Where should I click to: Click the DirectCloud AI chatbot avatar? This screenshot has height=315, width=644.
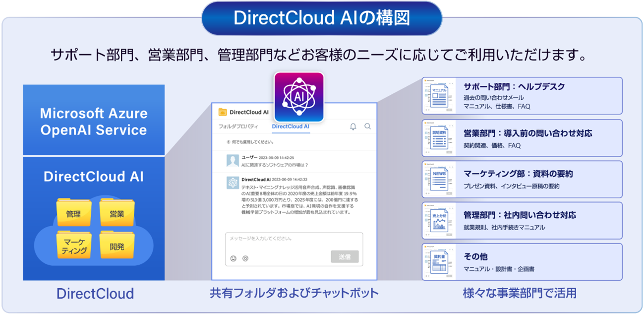[233, 183]
